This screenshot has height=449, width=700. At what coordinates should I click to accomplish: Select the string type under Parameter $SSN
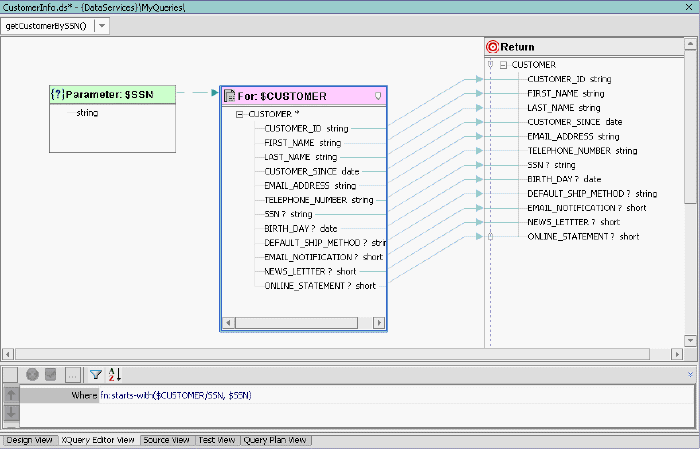click(87, 113)
